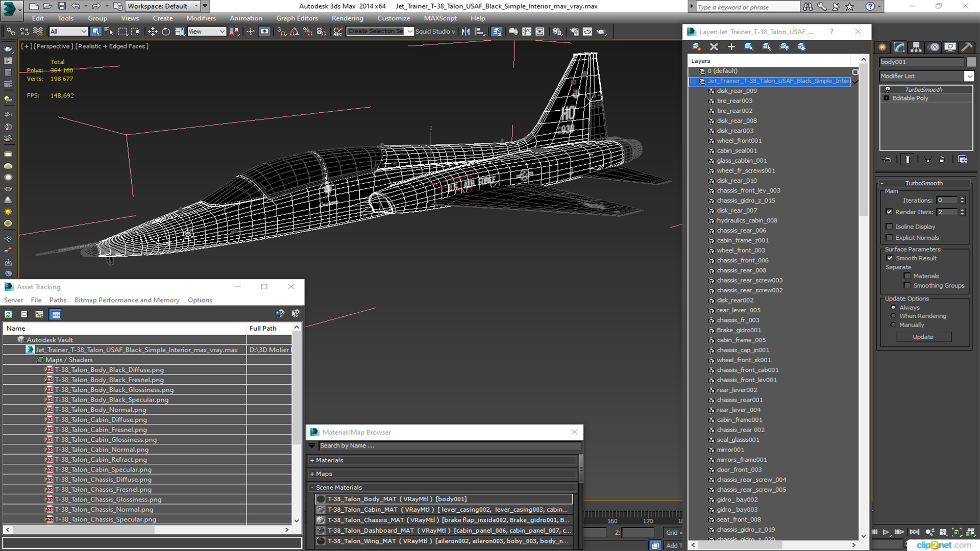Open the MAXScript menu

click(440, 18)
